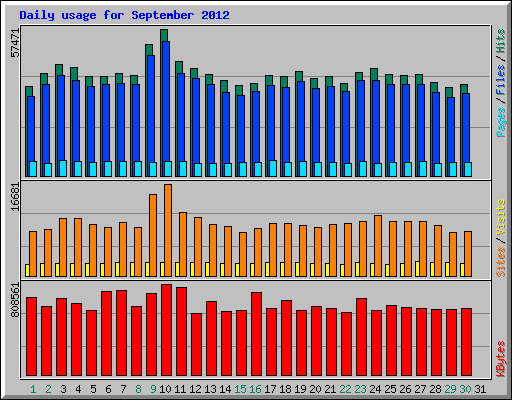Click day 28 on the x-axis
This screenshot has width=512, height=400.
(x=435, y=389)
